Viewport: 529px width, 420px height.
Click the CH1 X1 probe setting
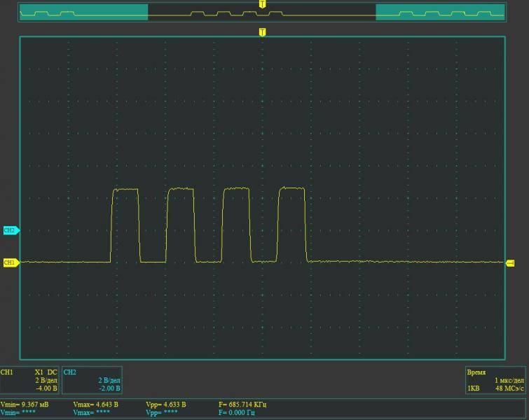click(x=40, y=372)
